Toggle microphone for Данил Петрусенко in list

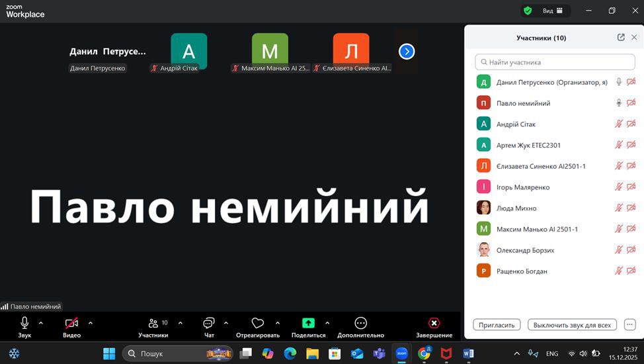619,82
